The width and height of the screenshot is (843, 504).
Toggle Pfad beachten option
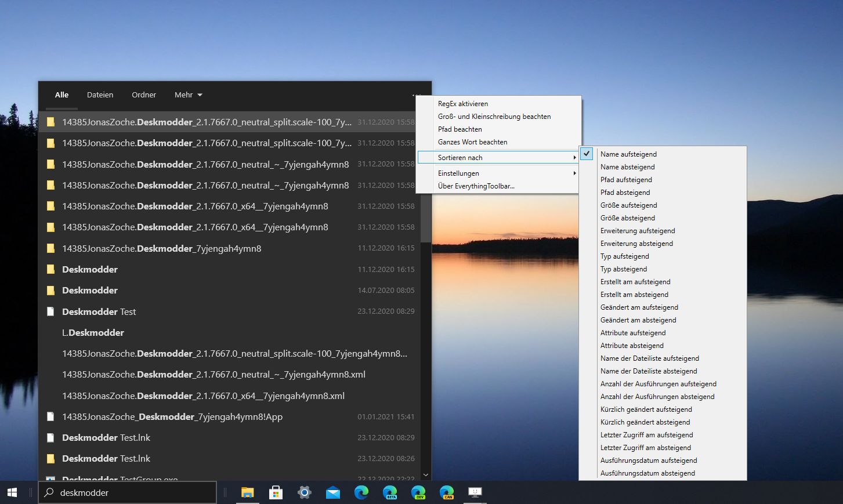(498, 129)
